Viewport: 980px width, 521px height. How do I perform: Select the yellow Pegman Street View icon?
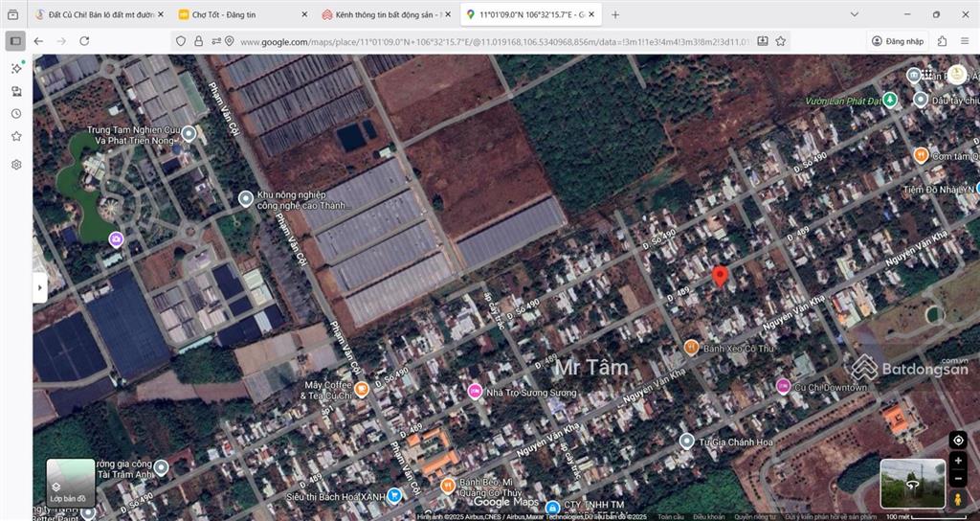click(958, 499)
